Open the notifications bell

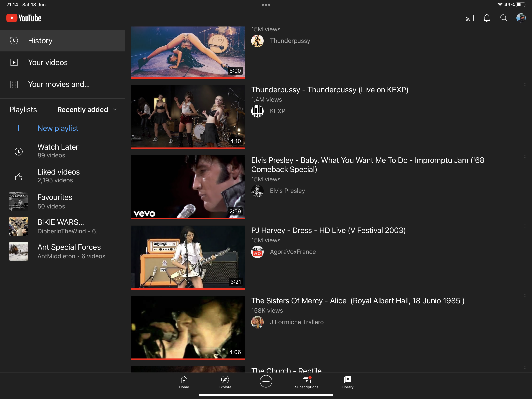tap(487, 18)
